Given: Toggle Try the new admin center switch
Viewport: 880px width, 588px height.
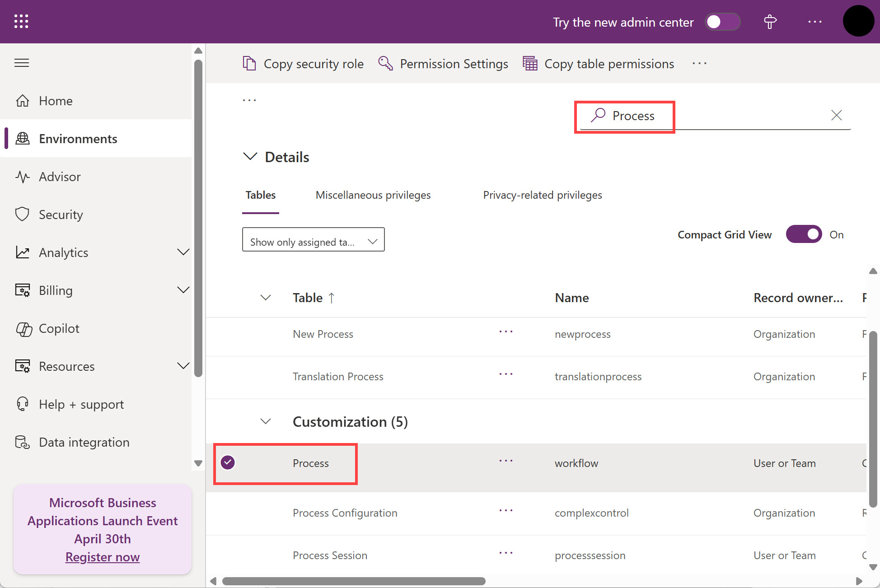Looking at the screenshot, I should (x=722, y=22).
